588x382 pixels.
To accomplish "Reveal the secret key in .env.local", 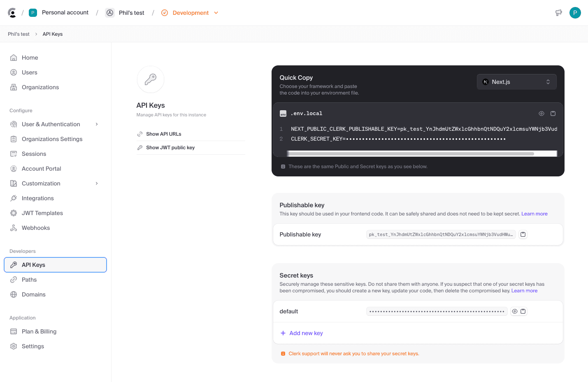I will (542, 113).
